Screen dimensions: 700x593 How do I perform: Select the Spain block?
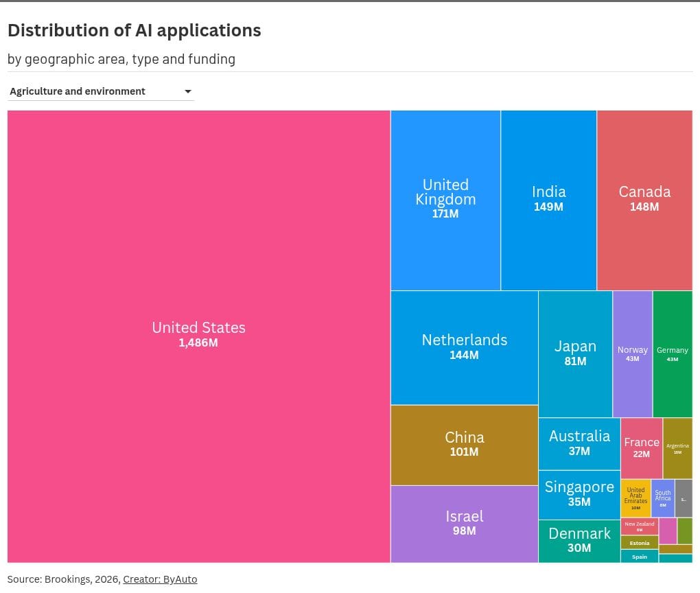(x=640, y=557)
